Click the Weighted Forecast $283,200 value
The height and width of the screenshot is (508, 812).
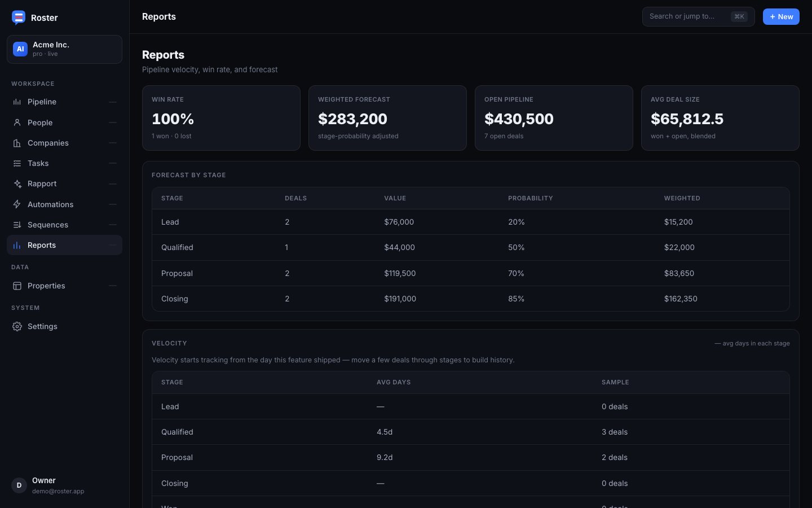pos(352,119)
